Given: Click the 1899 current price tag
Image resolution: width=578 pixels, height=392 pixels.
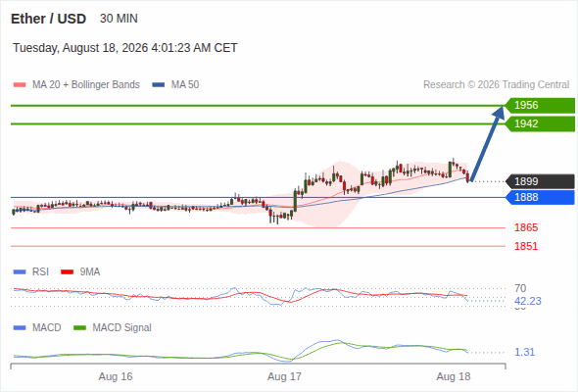Looking at the screenshot, I should (x=540, y=181).
